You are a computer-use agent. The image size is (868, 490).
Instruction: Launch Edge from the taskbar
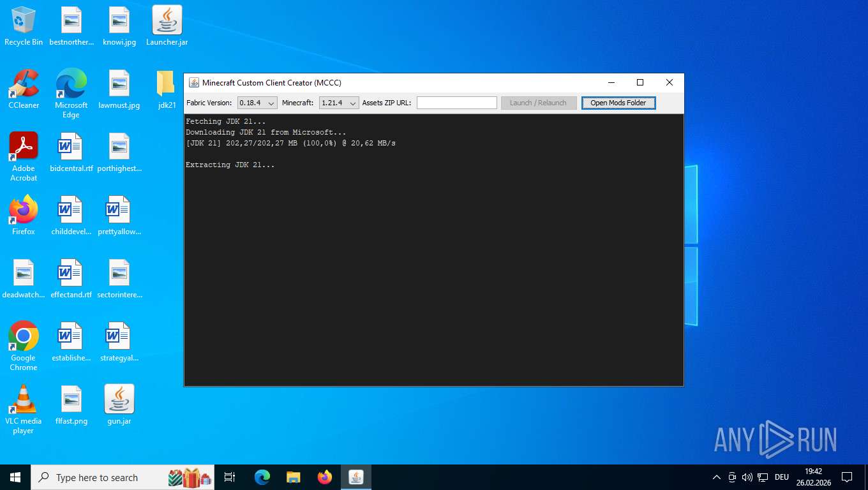[x=262, y=477]
